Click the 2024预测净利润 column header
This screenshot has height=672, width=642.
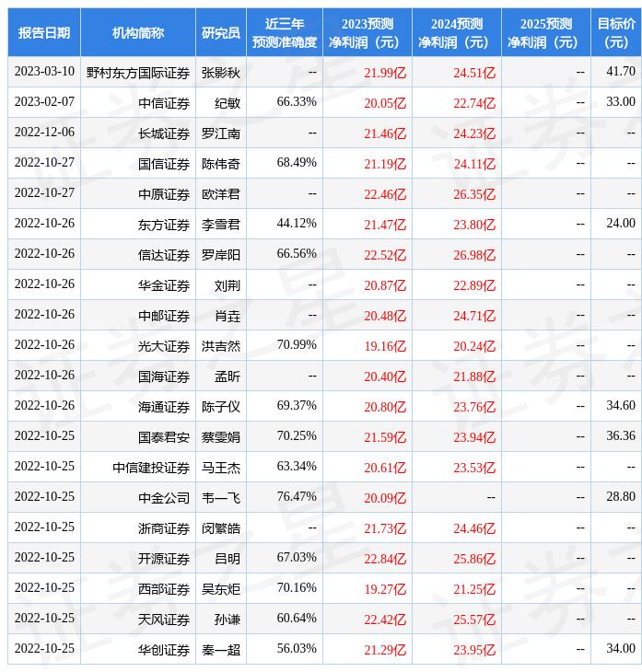457,32
